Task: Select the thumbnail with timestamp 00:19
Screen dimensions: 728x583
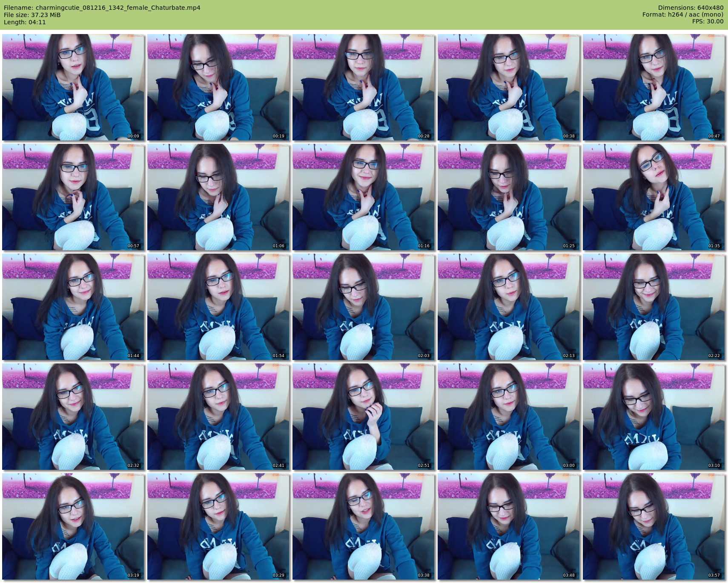Action: [218, 87]
